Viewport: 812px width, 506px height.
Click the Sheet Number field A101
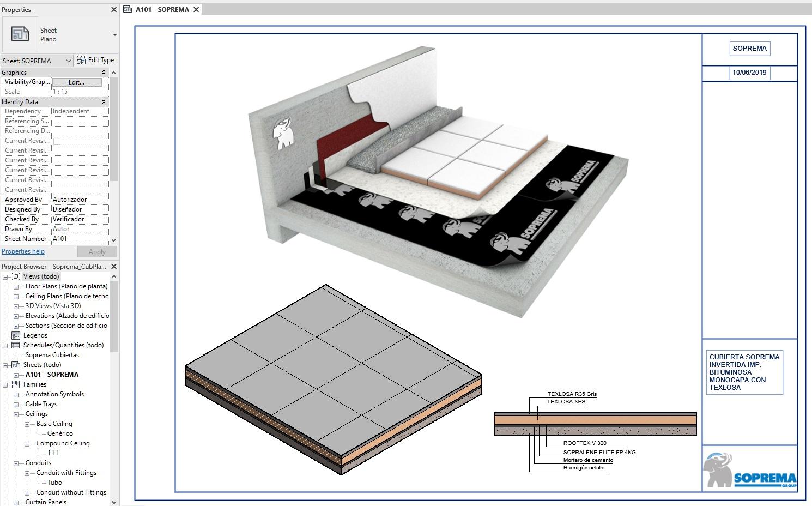[x=77, y=239]
